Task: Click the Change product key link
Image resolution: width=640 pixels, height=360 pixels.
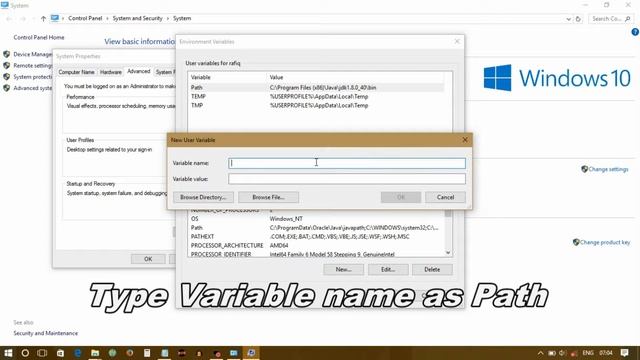Action: coord(605,242)
